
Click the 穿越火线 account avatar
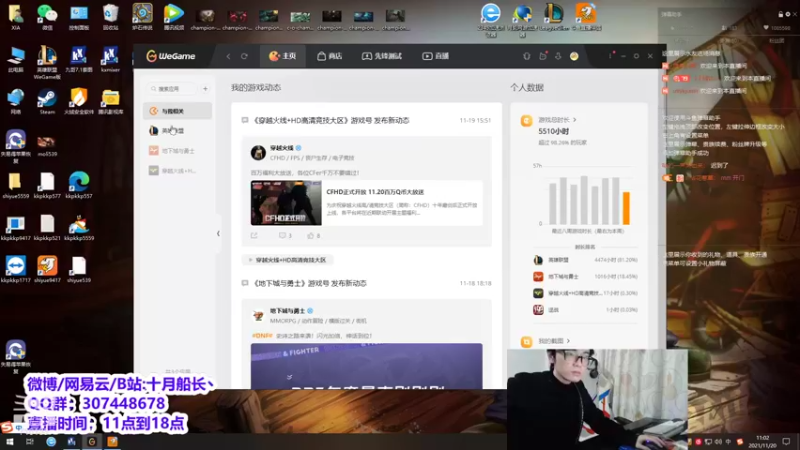click(258, 152)
